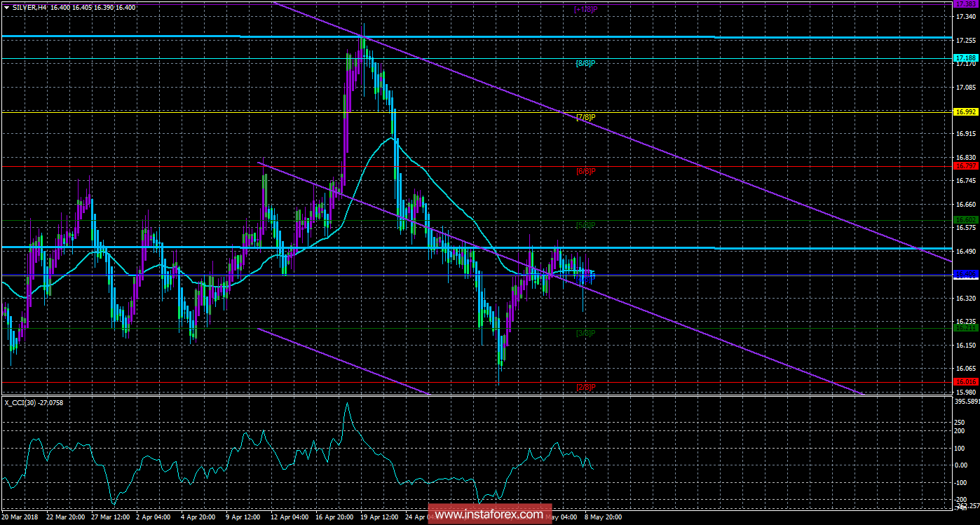The width and height of the screenshot is (980, 525).
Task: Click the 20 Mar 2018 date label
Action: (x=21, y=518)
